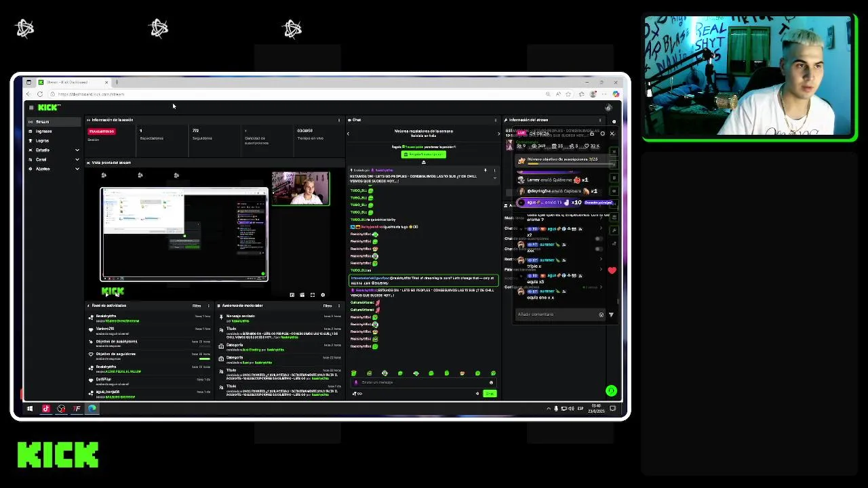Enter fullscreen in stream preview

[x=313, y=295]
